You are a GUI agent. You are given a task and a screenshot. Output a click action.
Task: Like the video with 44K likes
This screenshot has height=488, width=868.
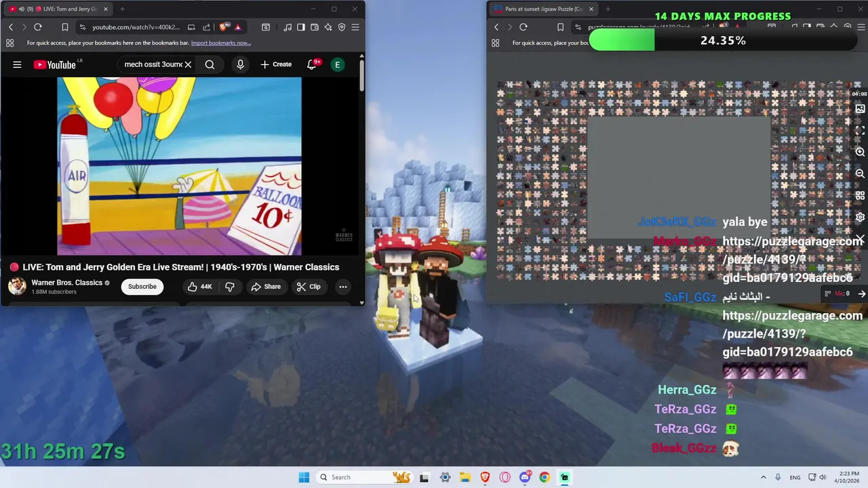[200, 287]
